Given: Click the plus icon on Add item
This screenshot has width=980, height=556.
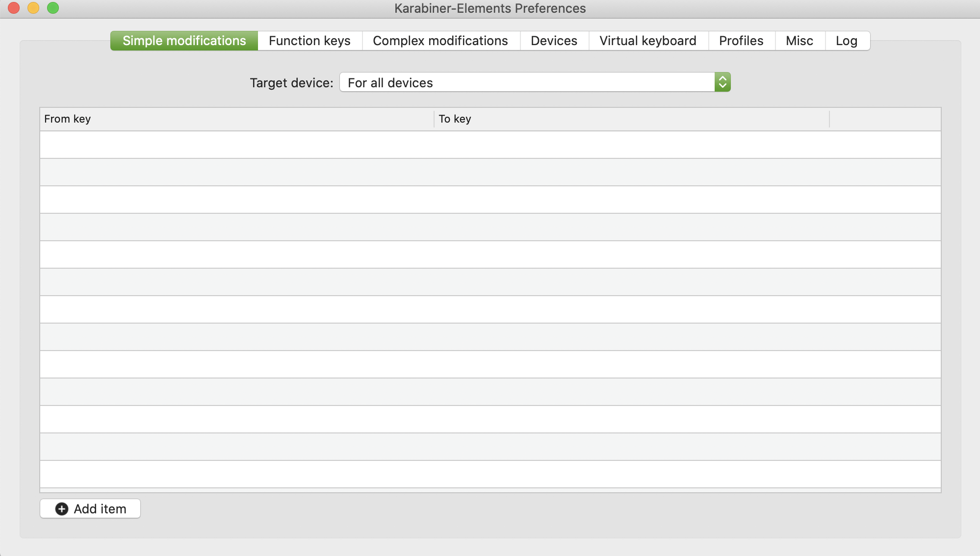Looking at the screenshot, I should point(61,508).
